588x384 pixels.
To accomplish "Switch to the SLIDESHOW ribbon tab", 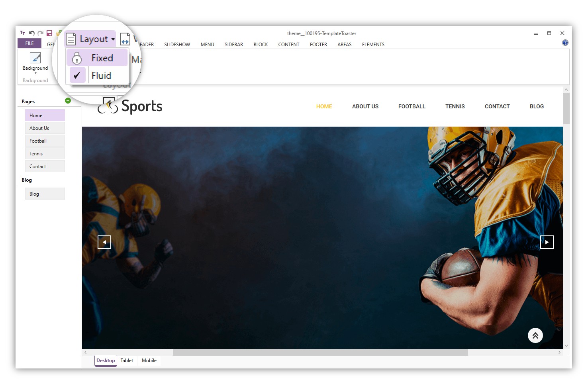I will tap(177, 45).
